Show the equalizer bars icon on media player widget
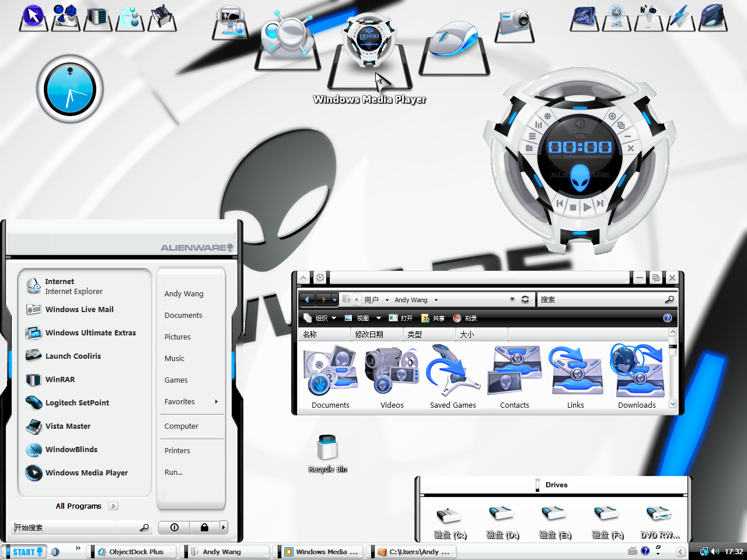The width and height of the screenshot is (747, 560). coord(539,125)
